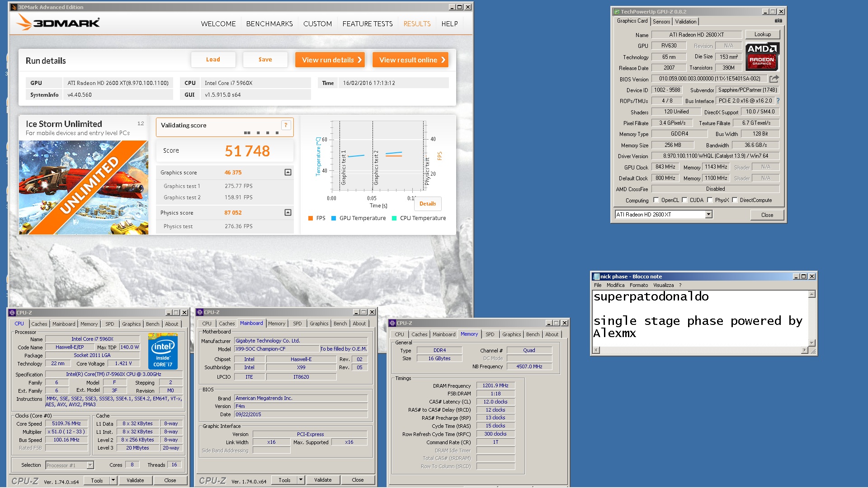
Task: Click View result online button
Action: click(410, 60)
